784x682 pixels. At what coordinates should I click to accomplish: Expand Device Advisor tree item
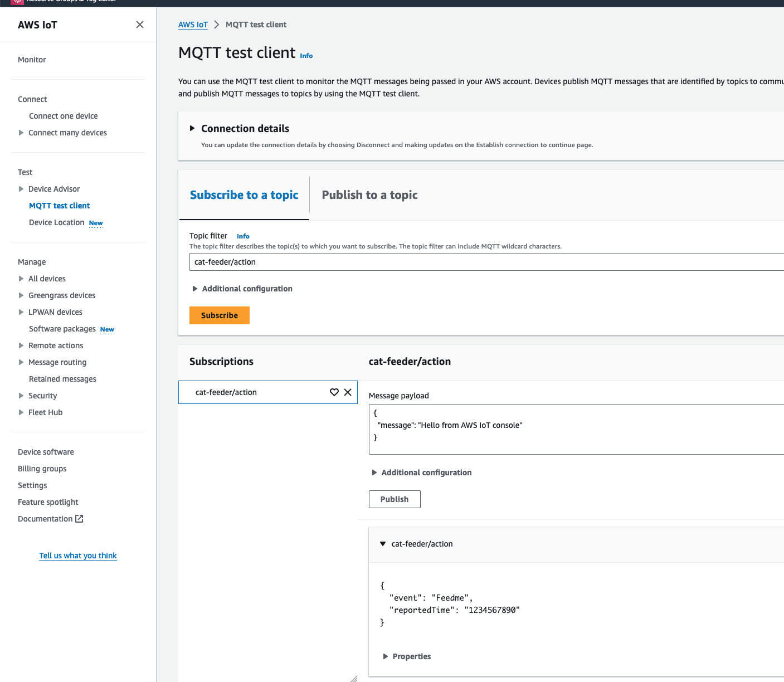point(21,189)
